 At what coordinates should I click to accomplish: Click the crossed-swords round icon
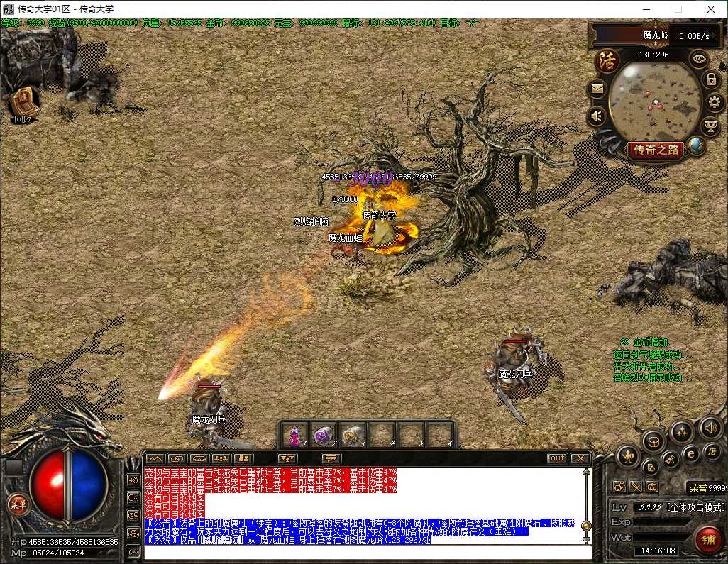click(x=670, y=460)
